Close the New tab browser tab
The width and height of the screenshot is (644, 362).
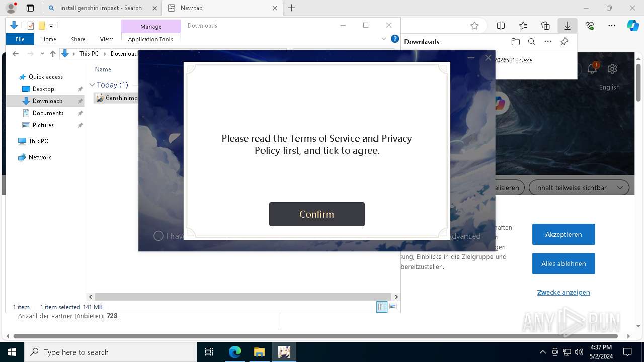275,8
